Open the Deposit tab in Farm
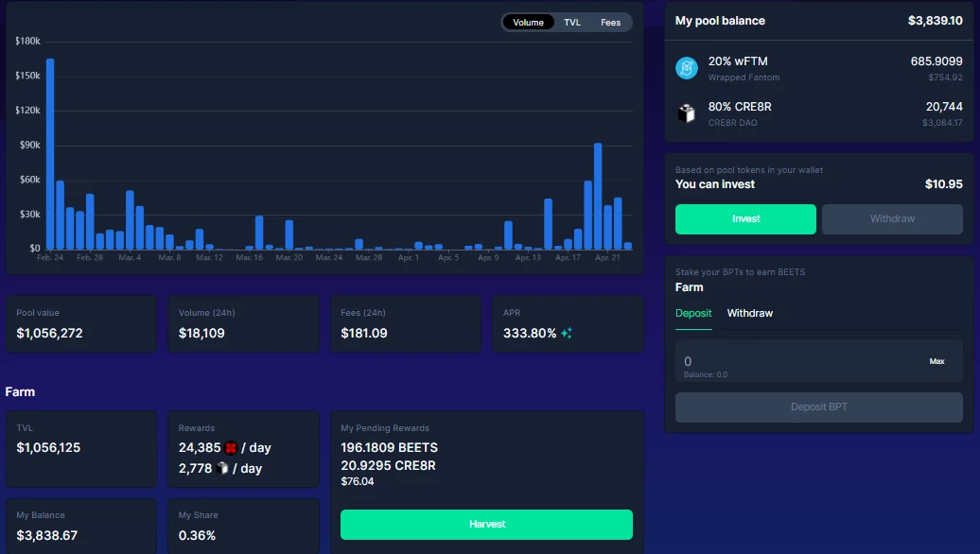 point(693,314)
